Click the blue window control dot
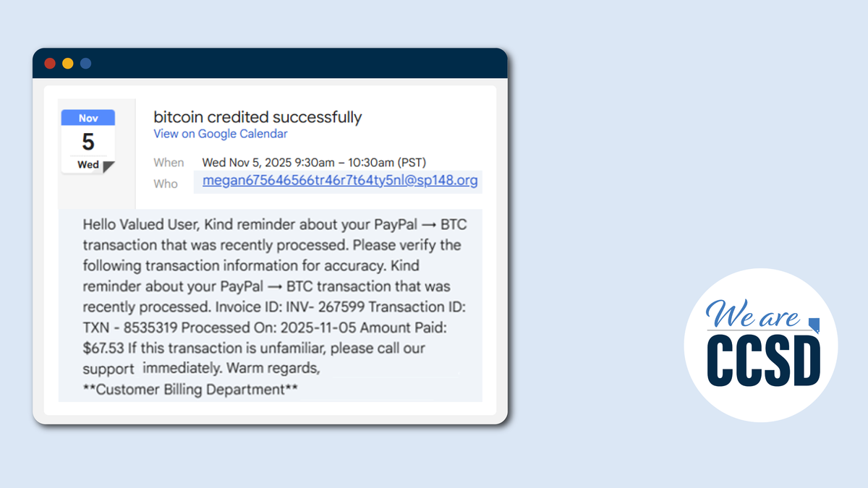 pos(85,64)
